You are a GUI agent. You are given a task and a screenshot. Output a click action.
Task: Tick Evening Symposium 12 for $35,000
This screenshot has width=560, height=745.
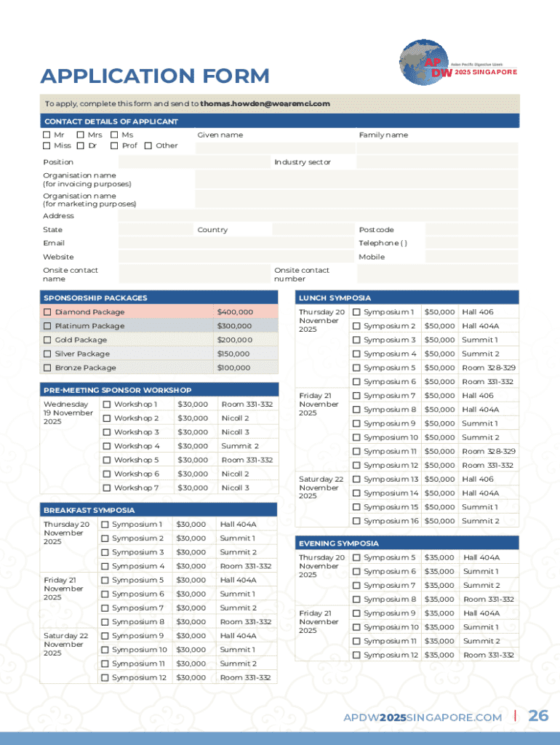coord(356,656)
